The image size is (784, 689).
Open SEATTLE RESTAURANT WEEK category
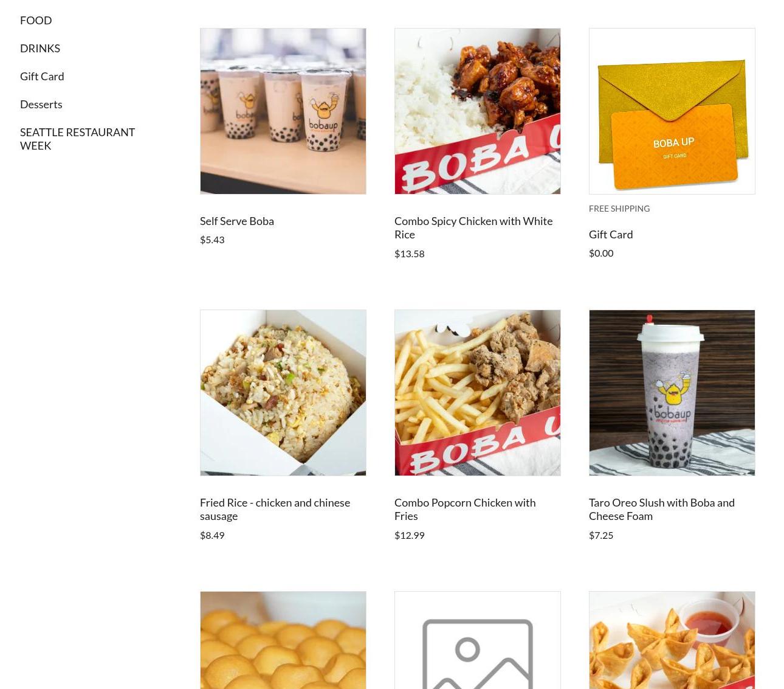click(x=77, y=139)
